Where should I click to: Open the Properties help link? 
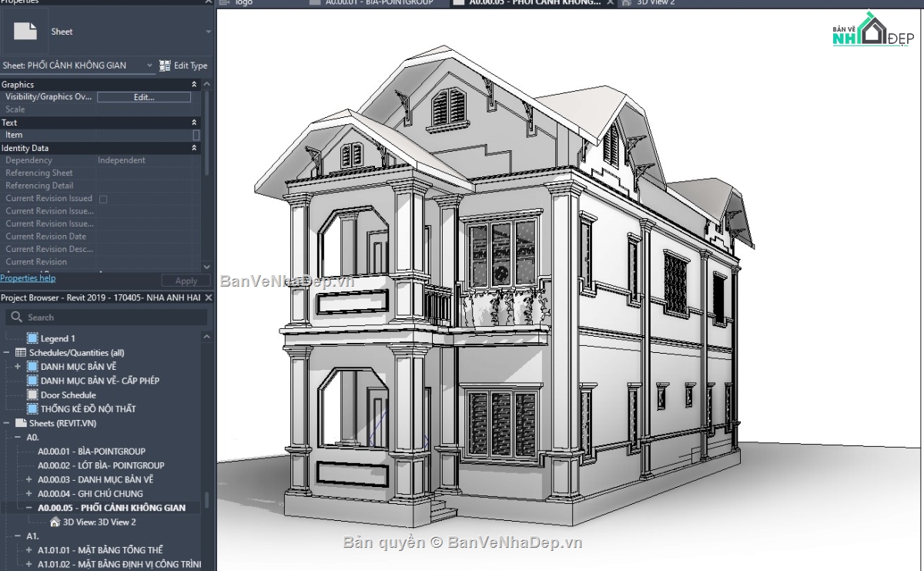point(28,278)
